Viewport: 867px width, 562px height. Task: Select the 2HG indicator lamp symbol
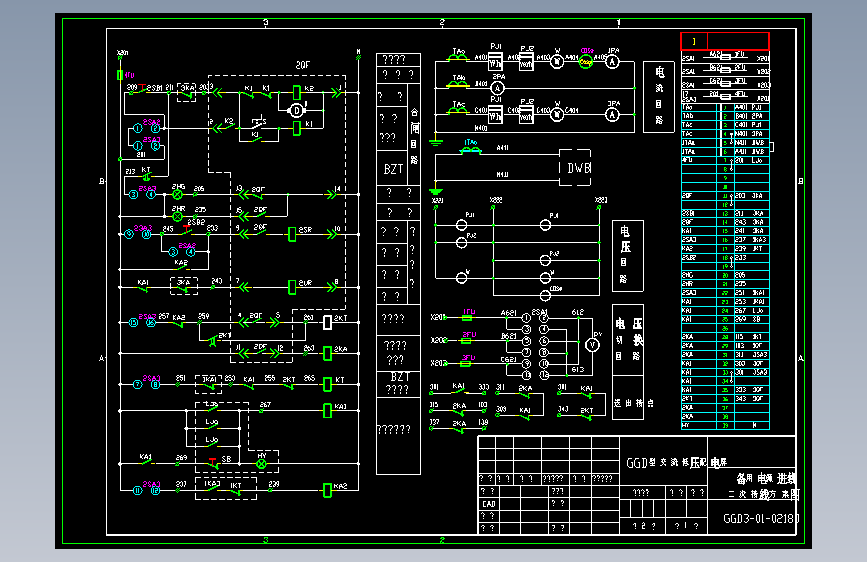pyautogui.click(x=177, y=195)
